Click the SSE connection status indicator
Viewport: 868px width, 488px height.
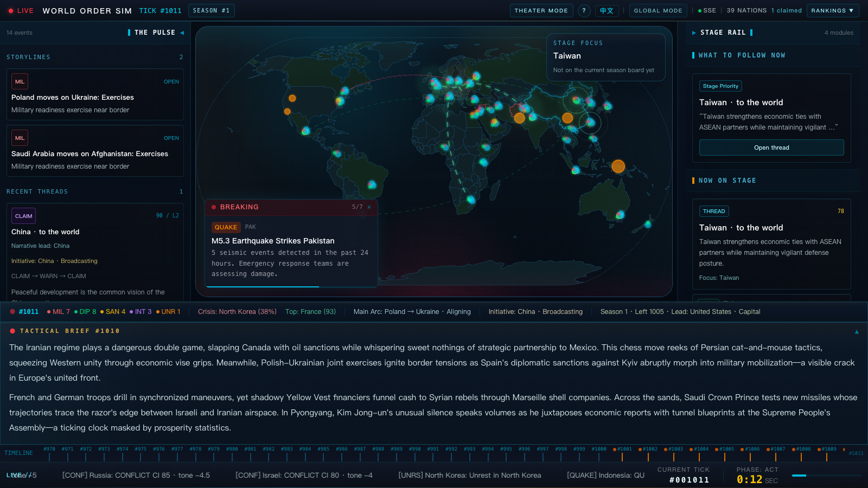(706, 10)
